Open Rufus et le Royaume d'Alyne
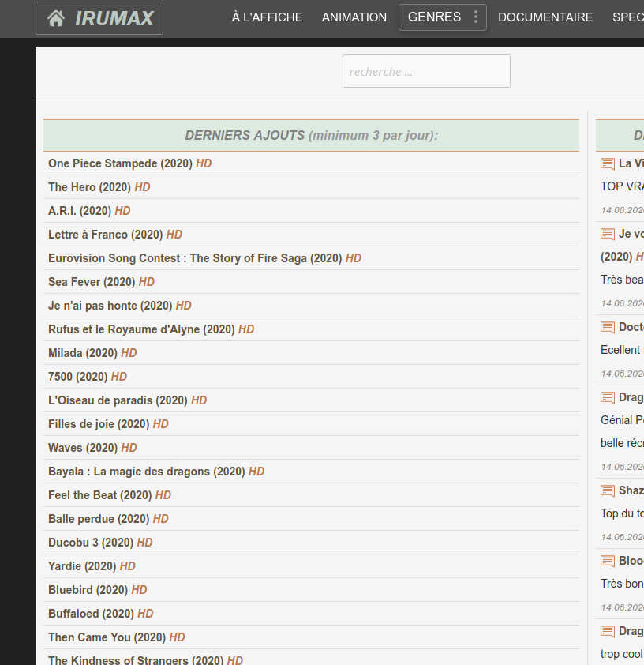This screenshot has height=665, width=644. (x=152, y=329)
